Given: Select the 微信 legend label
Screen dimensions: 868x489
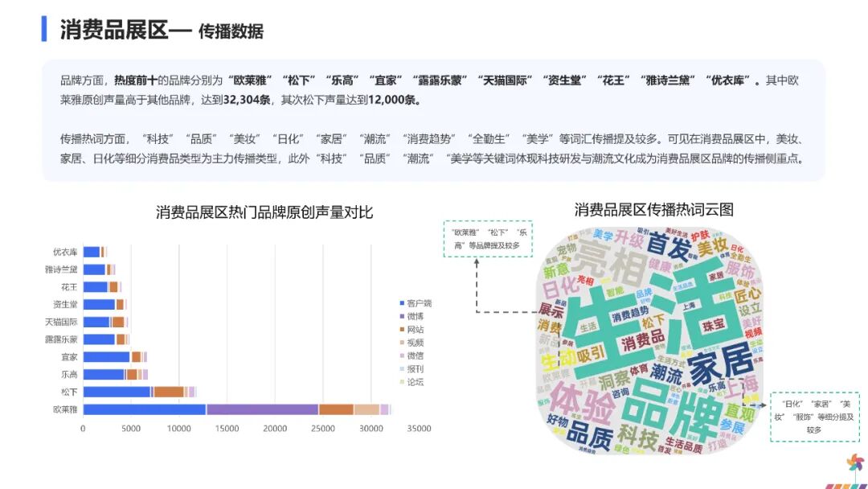Looking at the screenshot, I should 416,355.
